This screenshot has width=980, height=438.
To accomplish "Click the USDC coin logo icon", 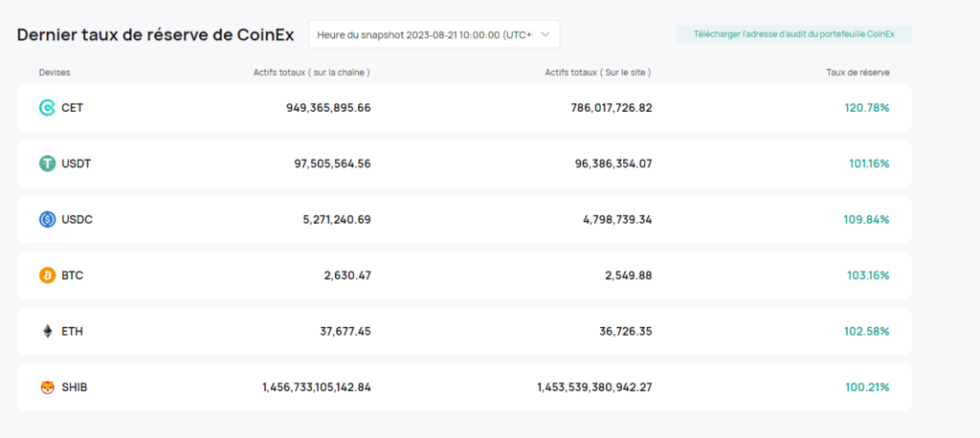I will (48, 219).
